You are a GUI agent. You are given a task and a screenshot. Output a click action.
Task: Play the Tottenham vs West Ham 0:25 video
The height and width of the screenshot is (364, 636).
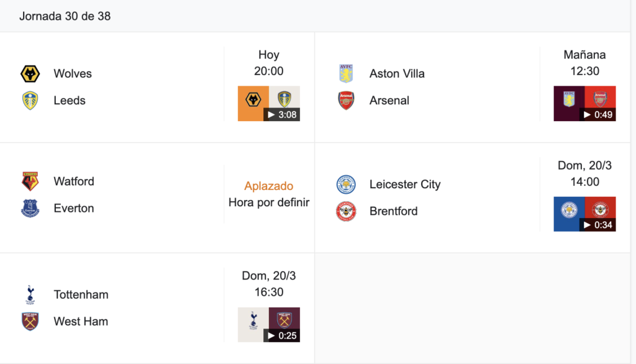pos(269,325)
